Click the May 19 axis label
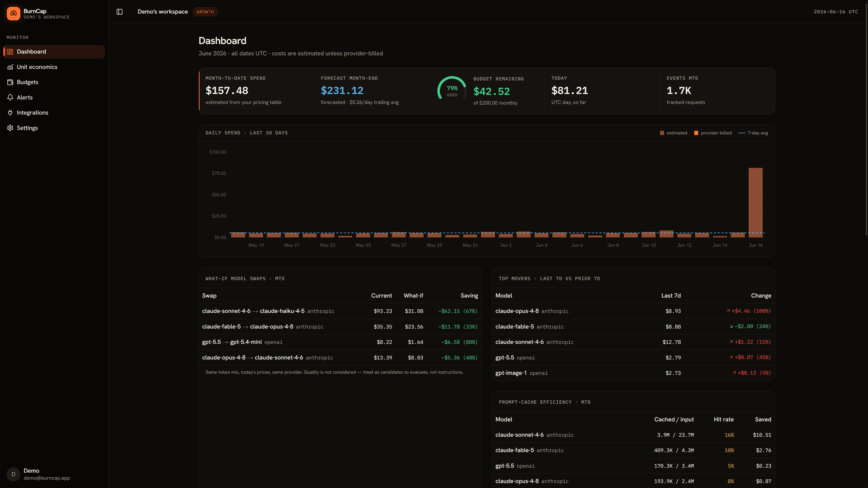868x488 pixels. 256,245
